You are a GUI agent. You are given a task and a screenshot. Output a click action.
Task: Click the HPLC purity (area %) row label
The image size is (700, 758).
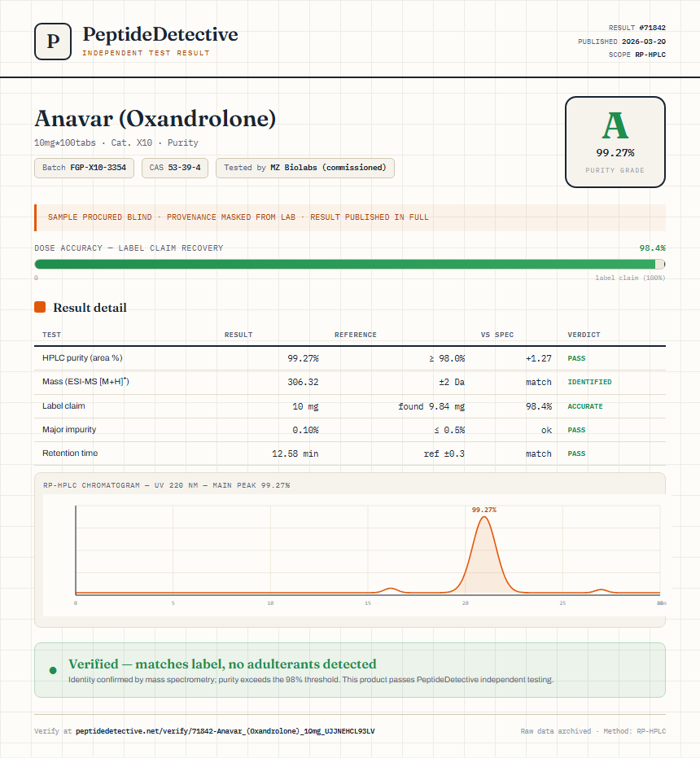(x=82, y=357)
